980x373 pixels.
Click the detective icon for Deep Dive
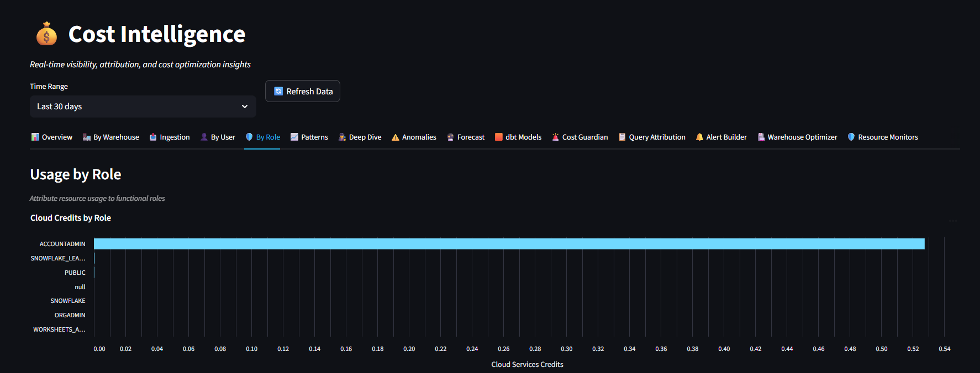(343, 137)
